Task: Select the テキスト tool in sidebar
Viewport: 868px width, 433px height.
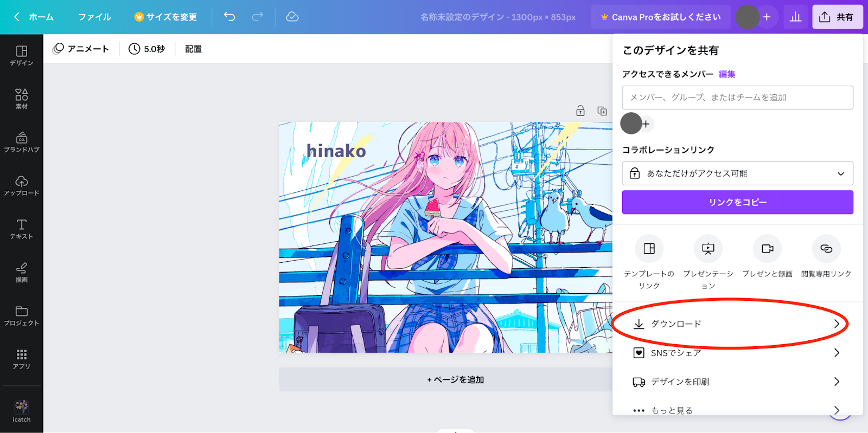Action: coord(21,229)
